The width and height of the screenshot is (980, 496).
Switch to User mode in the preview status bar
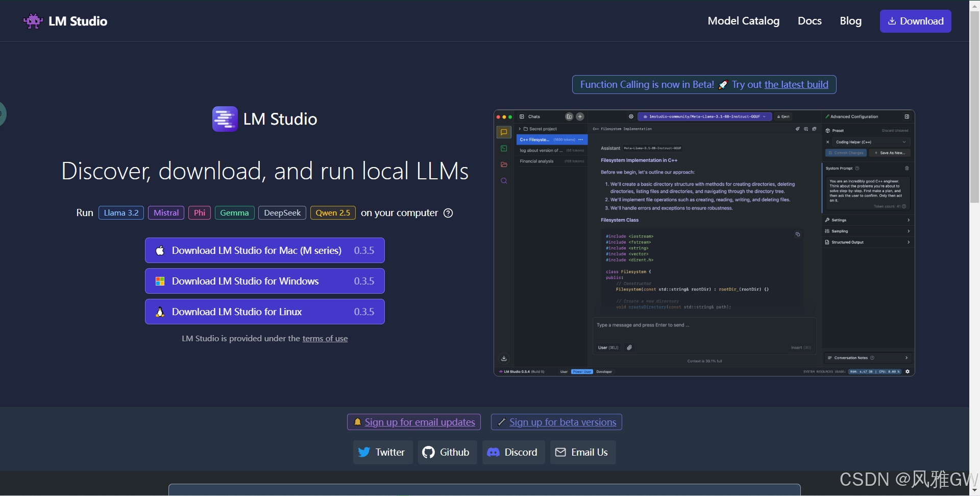pyautogui.click(x=564, y=372)
